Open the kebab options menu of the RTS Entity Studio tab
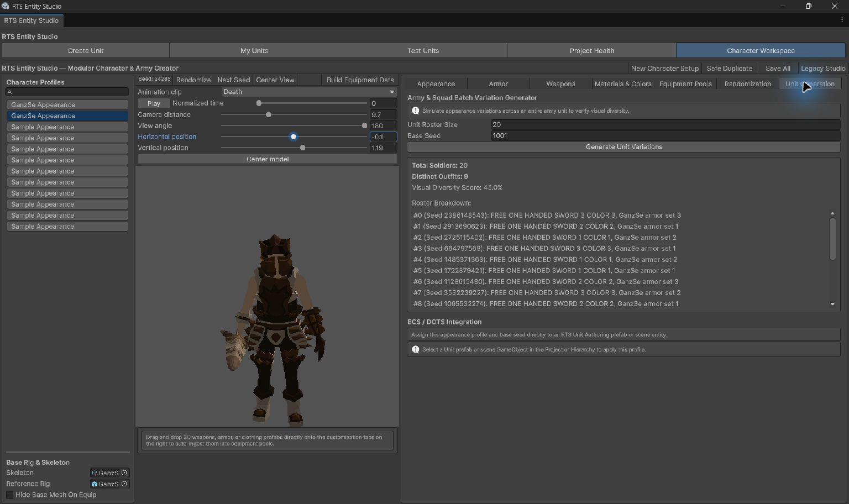Image resolution: width=849 pixels, height=504 pixels. tap(842, 20)
